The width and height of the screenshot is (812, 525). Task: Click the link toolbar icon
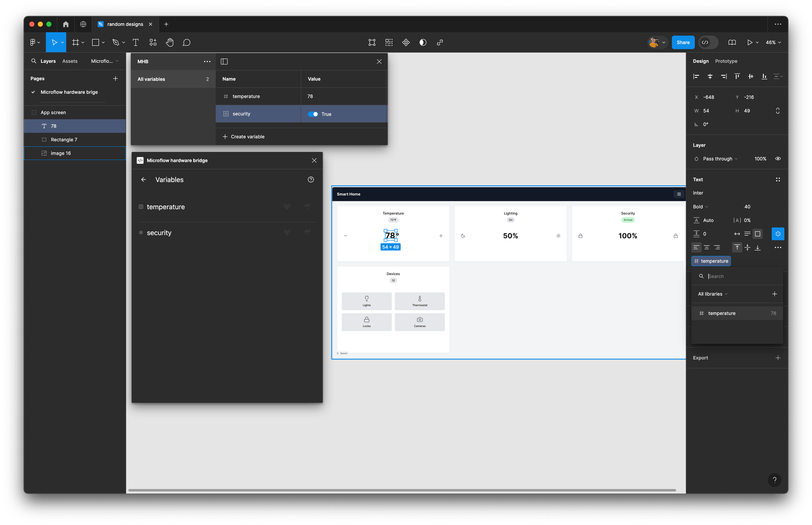click(x=440, y=42)
